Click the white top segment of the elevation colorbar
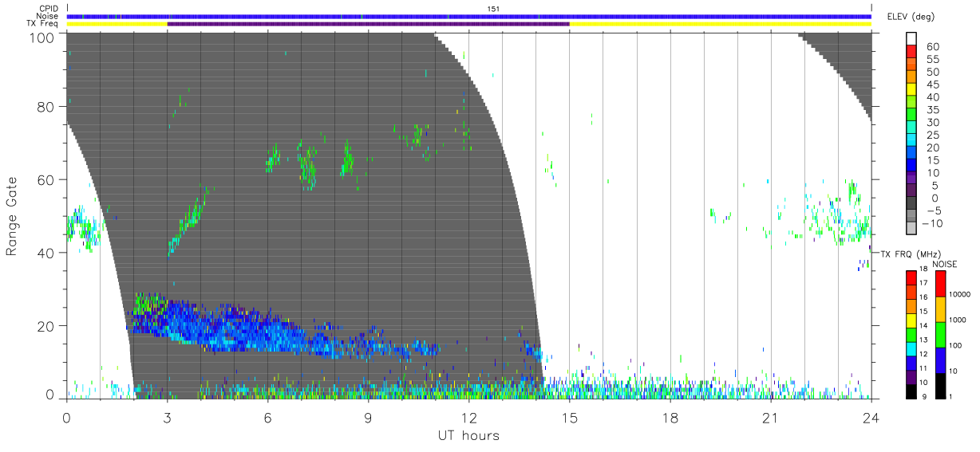The image size is (980, 452). 913,38
